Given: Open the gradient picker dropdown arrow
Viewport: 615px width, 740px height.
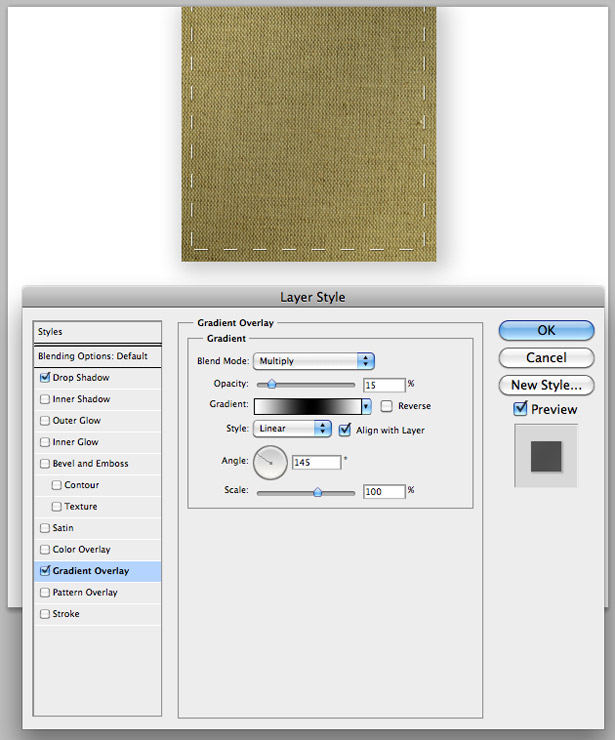Looking at the screenshot, I should [x=366, y=406].
